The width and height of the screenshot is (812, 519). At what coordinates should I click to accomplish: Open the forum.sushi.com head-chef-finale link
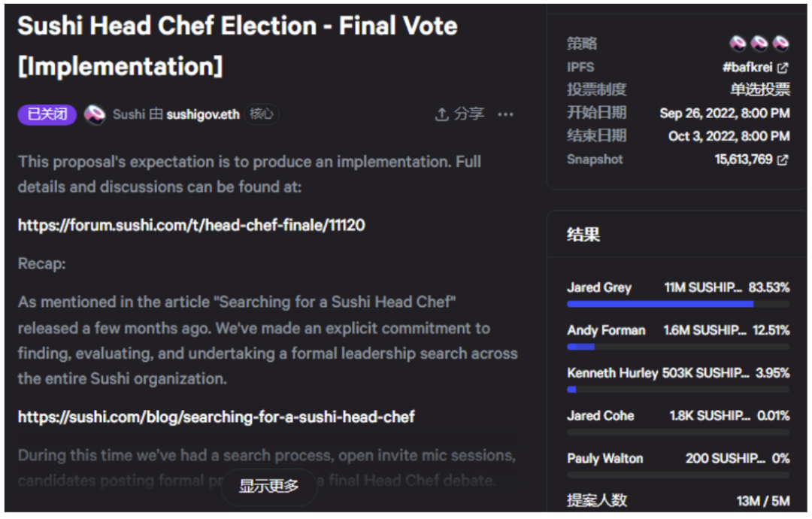191,225
